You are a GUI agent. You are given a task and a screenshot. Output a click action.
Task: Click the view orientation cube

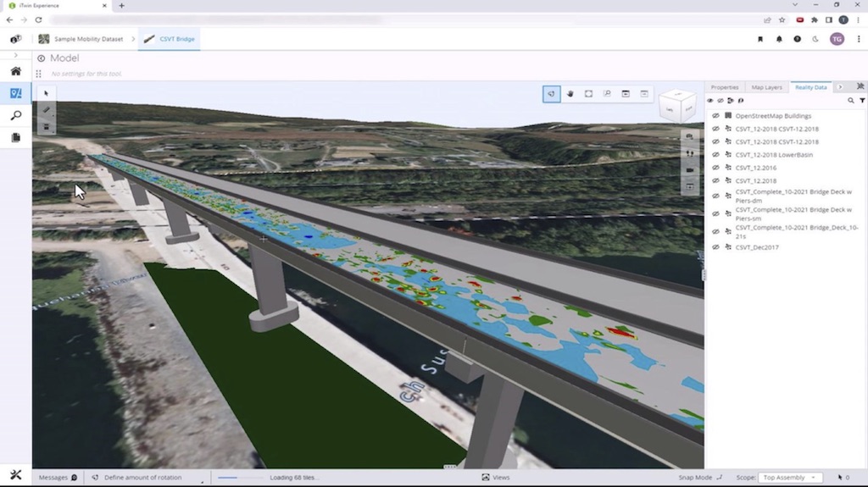point(678,106)
